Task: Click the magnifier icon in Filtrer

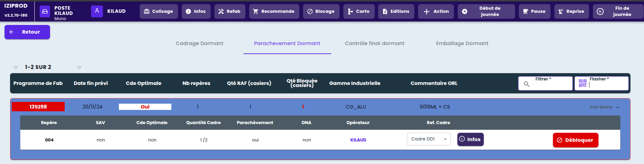Action: (x=527, y=84)
